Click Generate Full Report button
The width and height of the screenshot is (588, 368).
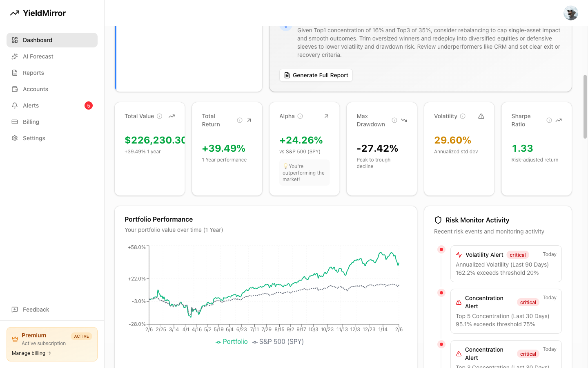(316, 75)
